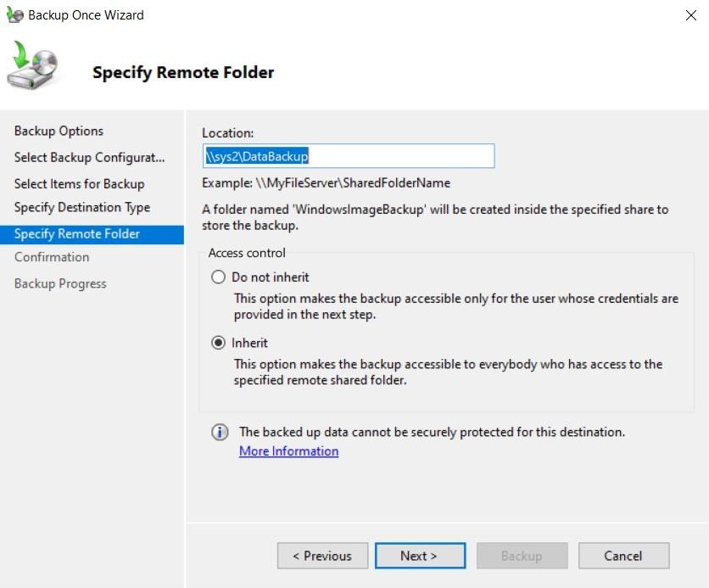Select the Specify Remote Folder step
This screenshot has height=588, width=709.
coord(92,234)
